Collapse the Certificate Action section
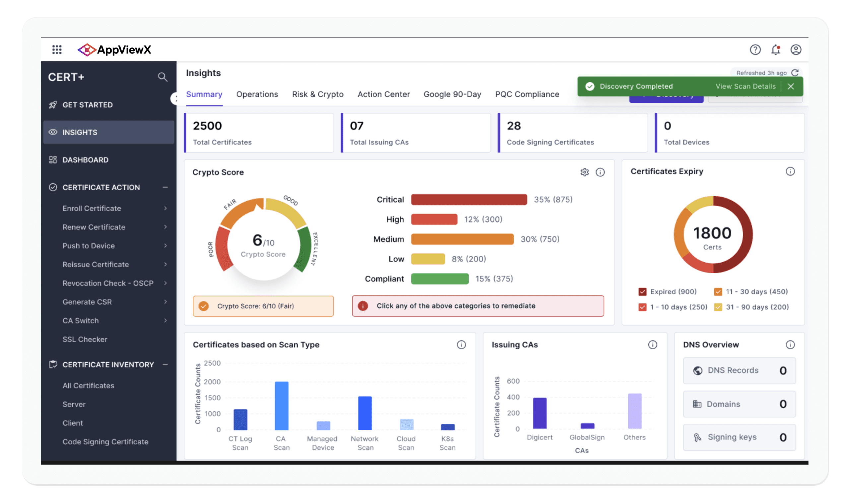The image size is (849, 504). click(x=165, y=187)
